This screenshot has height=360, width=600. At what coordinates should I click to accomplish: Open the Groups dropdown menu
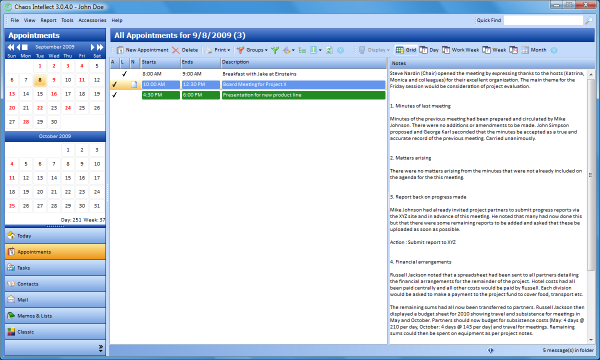252,50
